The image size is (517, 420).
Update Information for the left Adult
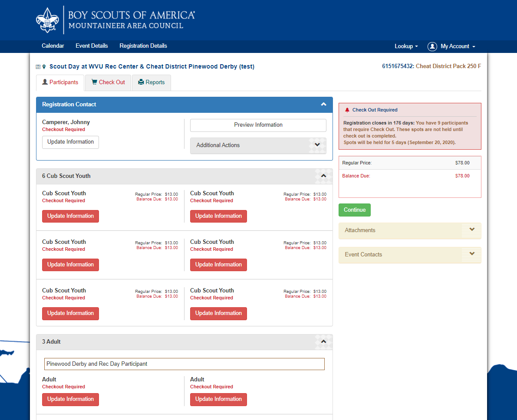pyautogui.click(x=71, y=399)
